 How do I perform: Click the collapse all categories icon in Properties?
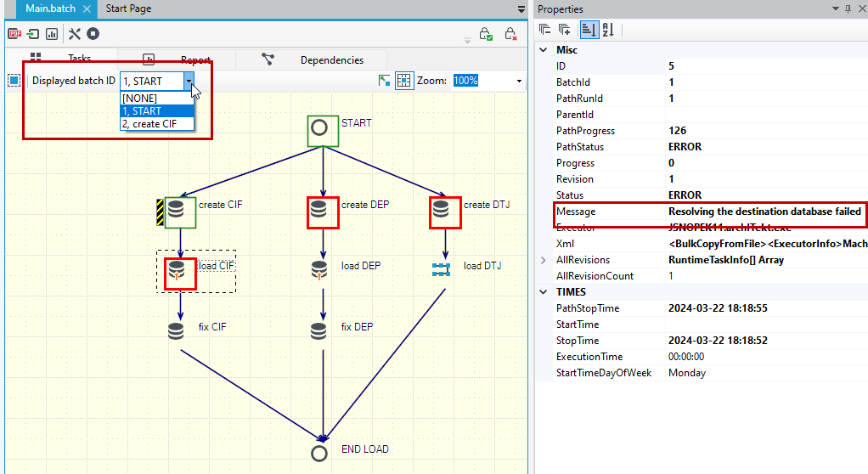tap(544, 30)
